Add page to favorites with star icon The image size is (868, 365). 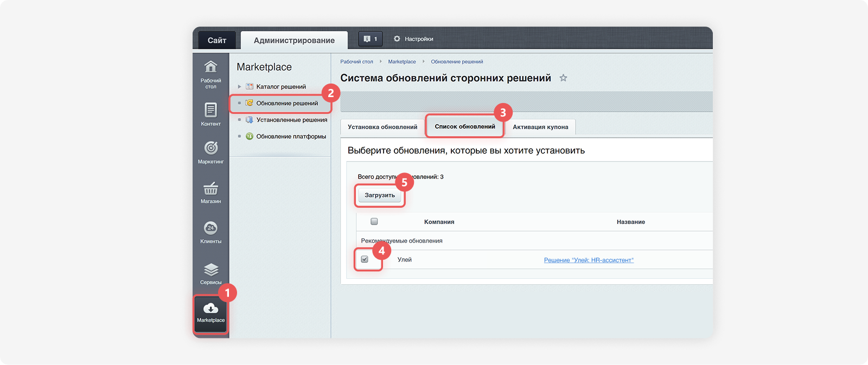pos(563,78)
